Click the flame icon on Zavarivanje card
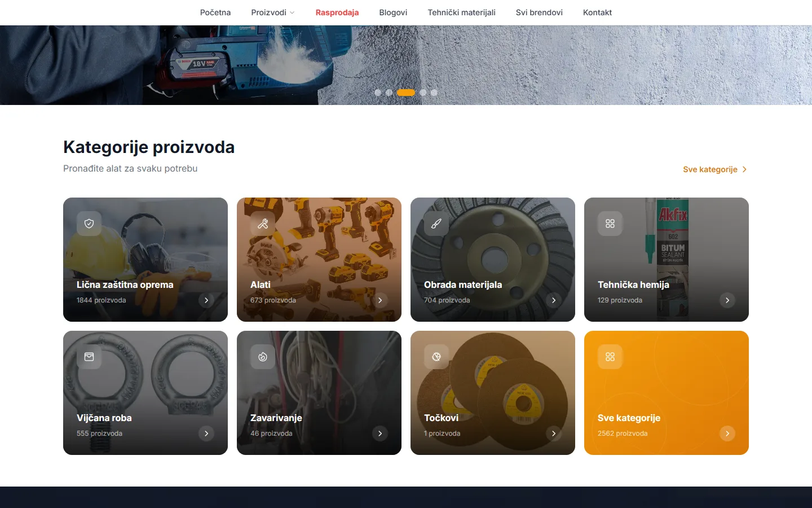 click(263, 357)
